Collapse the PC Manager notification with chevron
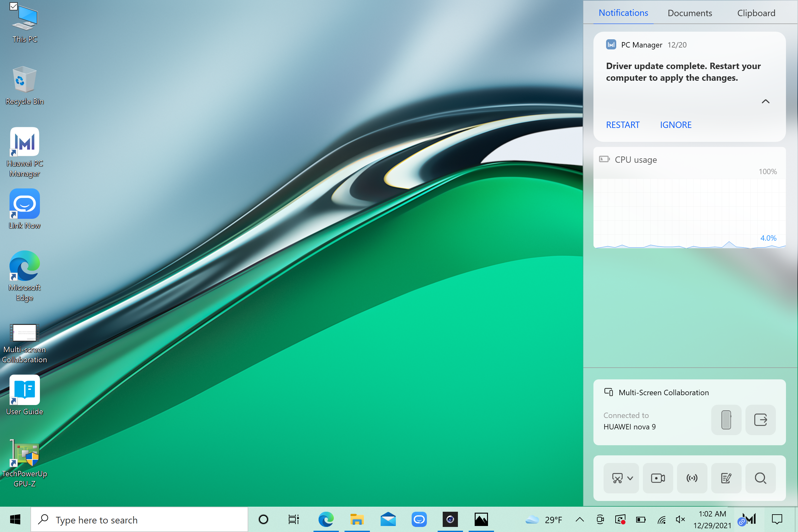 [765, 101]
